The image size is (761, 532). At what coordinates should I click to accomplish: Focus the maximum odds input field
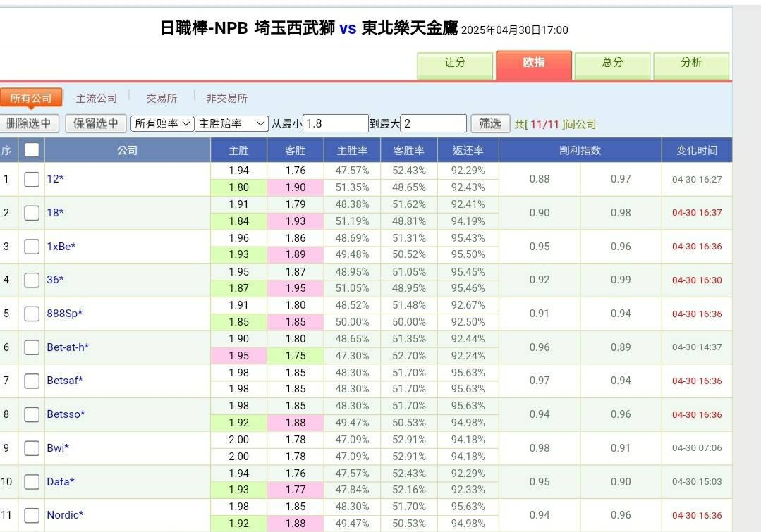click(x=434, y=123)
